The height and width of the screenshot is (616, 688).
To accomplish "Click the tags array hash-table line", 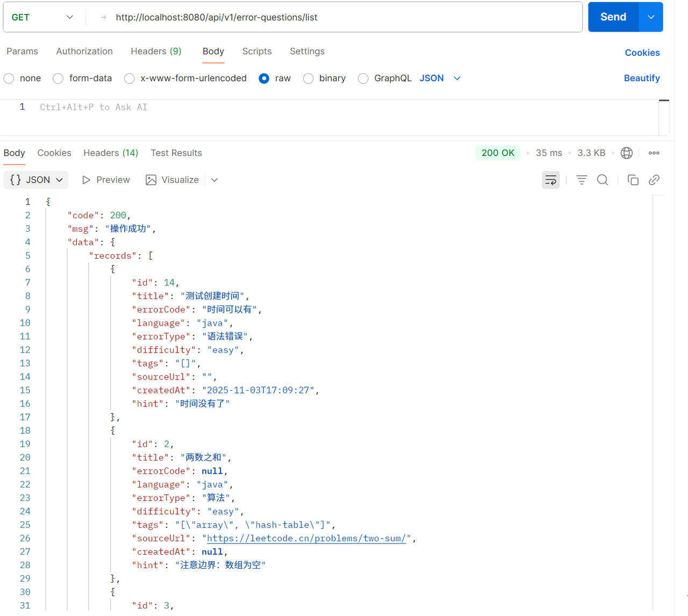I will coord(234,525).
